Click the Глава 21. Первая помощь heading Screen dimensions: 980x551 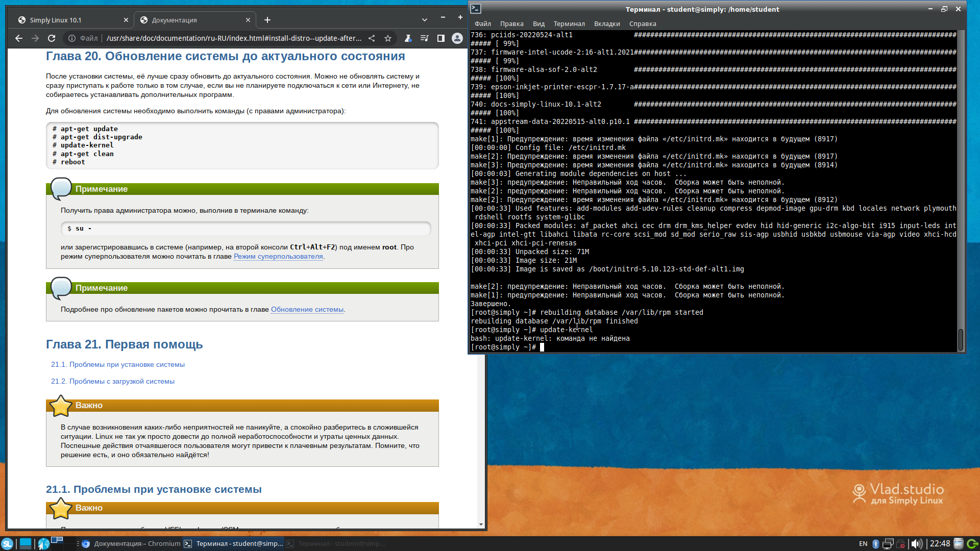125,345
